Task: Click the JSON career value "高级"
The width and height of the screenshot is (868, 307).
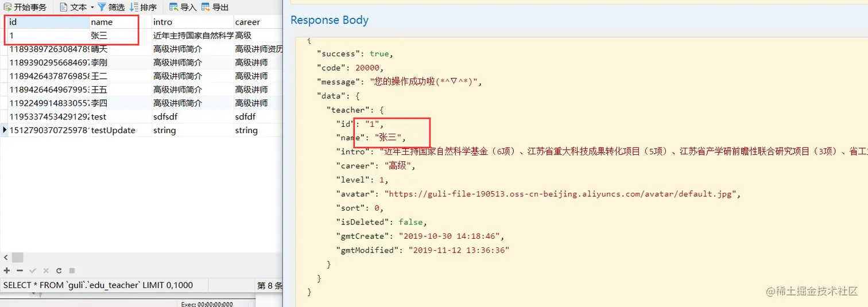Action: [397, 166]
